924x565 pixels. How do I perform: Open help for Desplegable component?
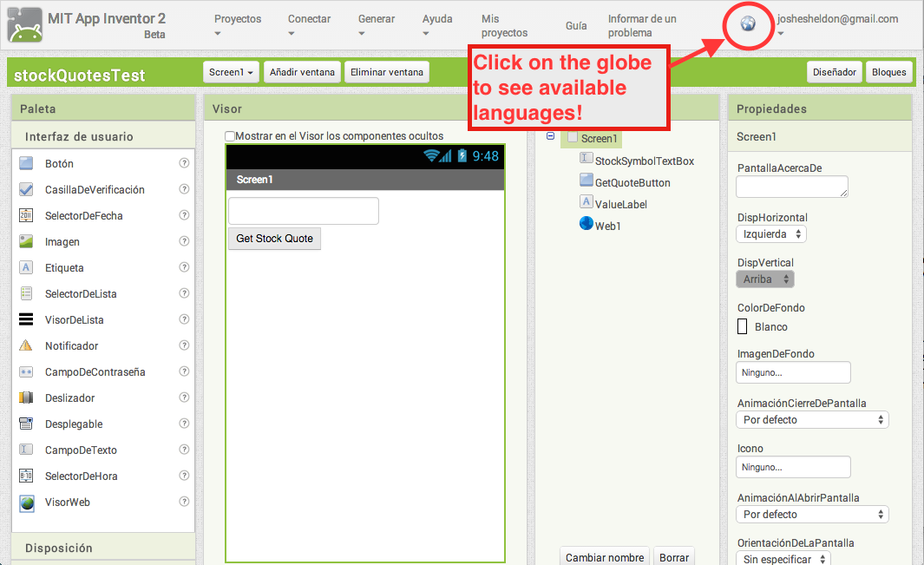pos(184,423)
